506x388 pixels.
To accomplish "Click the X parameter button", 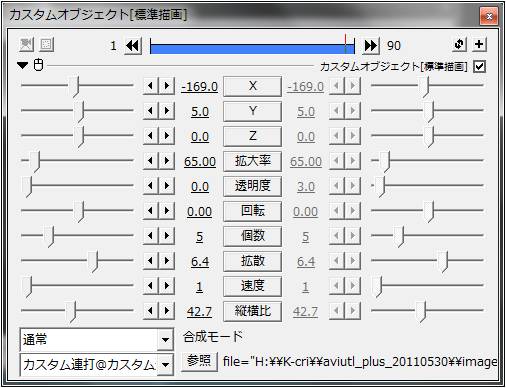I will pos(252,86).
